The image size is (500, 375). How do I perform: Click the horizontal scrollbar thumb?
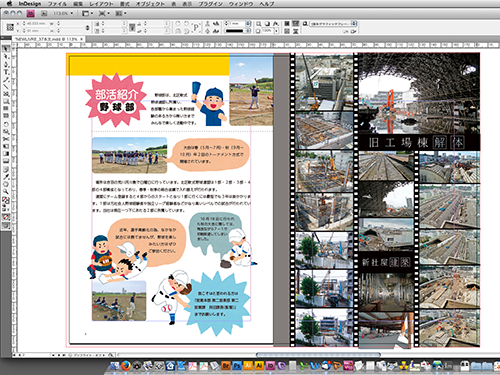click(318, 355)
